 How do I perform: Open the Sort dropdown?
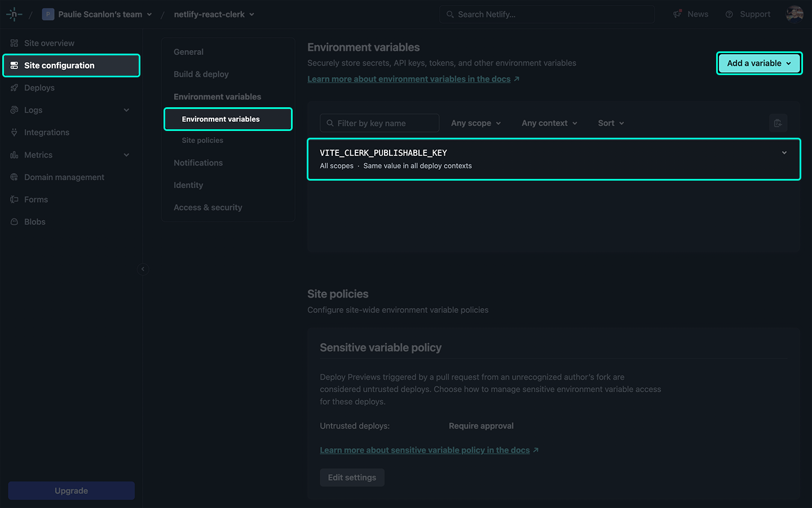click(611, 123)
